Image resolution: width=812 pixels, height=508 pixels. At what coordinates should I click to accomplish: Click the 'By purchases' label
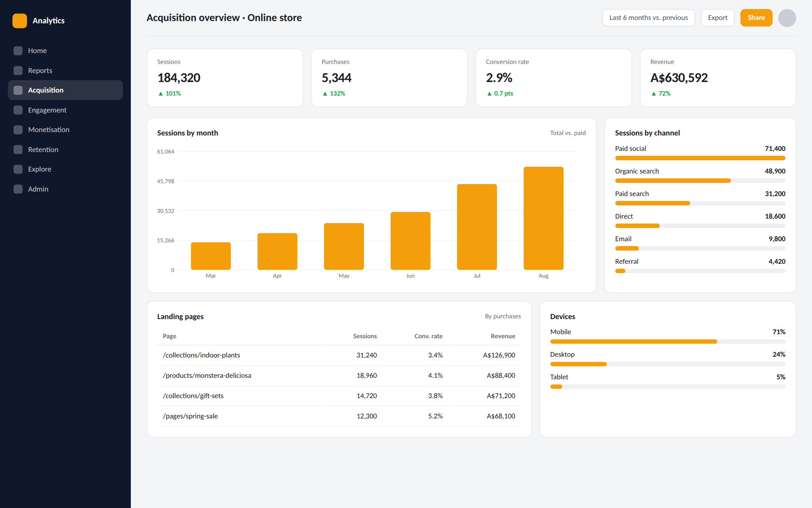(x=503, y=316)
